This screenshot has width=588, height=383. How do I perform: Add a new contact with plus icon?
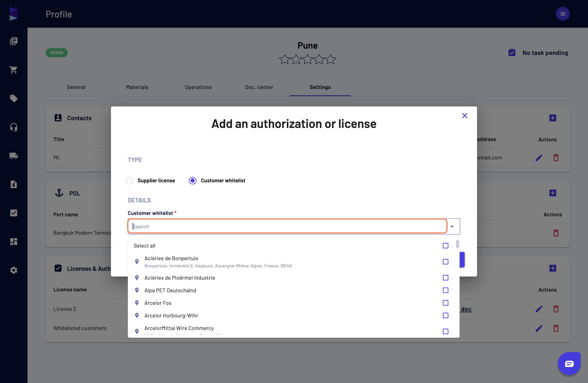(x=553, y=118)
